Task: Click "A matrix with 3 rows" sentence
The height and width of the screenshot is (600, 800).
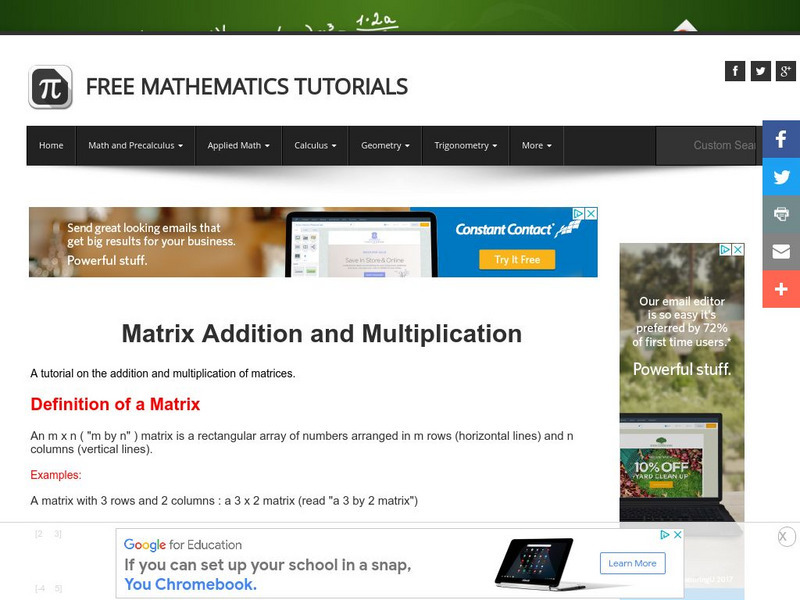Action: click(x=224, y=501)
